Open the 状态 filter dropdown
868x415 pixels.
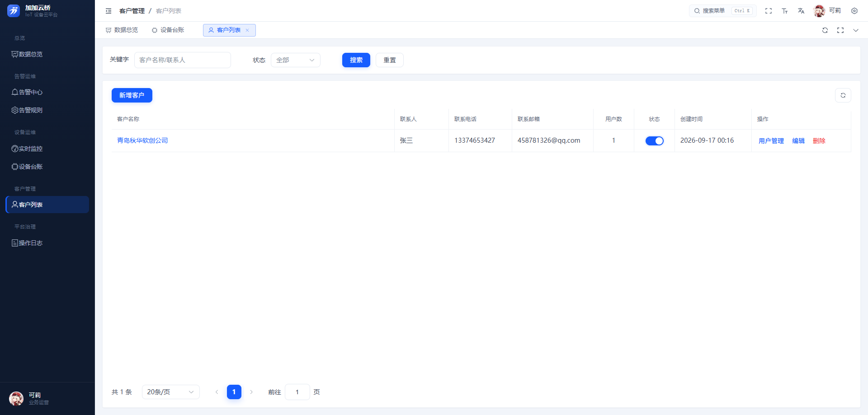coord(296,60)
